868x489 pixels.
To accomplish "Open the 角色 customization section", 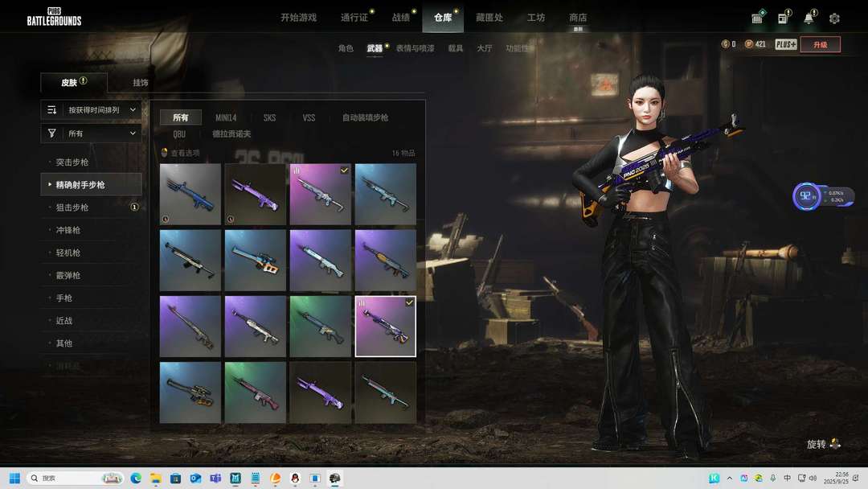I will (x=346, y=48).
